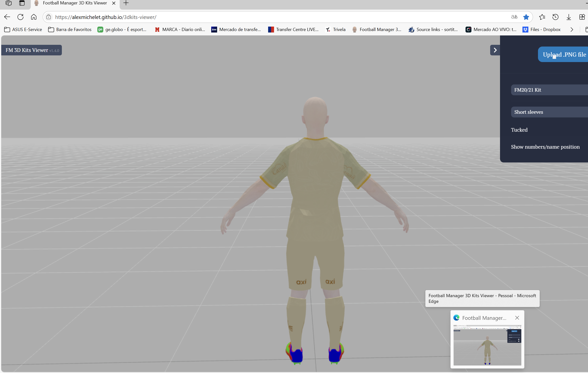588x373 pixels.
Task: Toggle the blue favorite star for this page
Action: pos(526,17)
